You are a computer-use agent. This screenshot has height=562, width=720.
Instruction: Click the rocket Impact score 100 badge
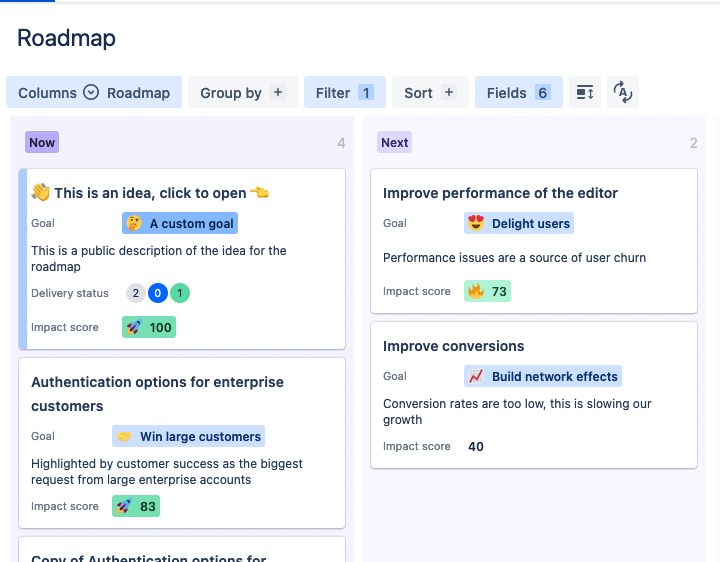click(149, 327)
